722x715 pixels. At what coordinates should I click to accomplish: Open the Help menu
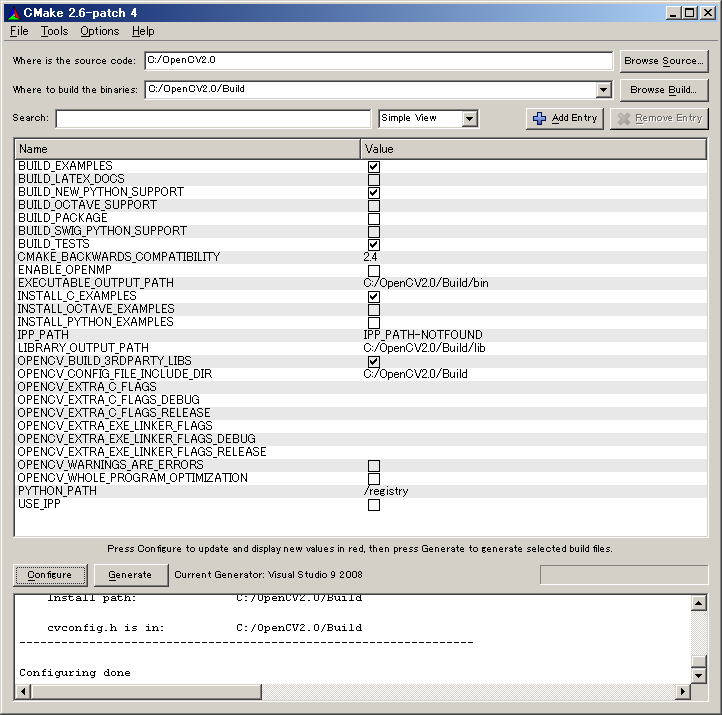tap(143, 31)
